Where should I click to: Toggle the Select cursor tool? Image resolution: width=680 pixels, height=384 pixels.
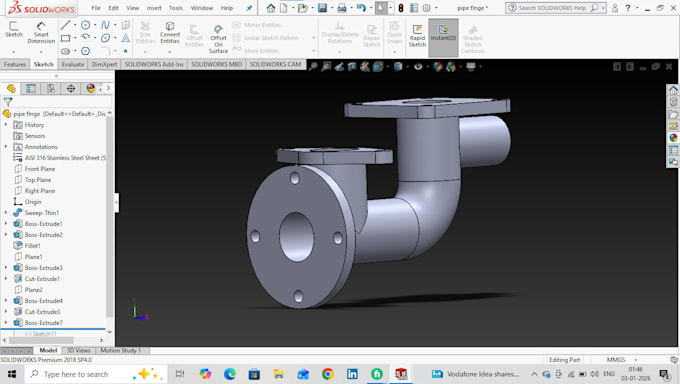380,8
